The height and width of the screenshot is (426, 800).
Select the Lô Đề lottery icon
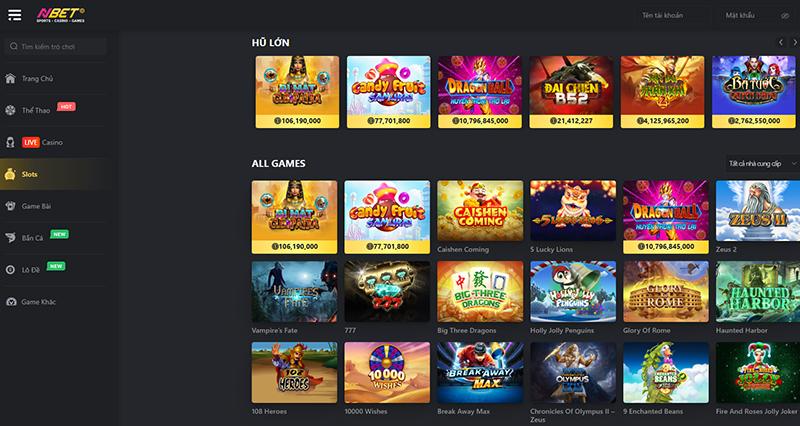point(10,270)
